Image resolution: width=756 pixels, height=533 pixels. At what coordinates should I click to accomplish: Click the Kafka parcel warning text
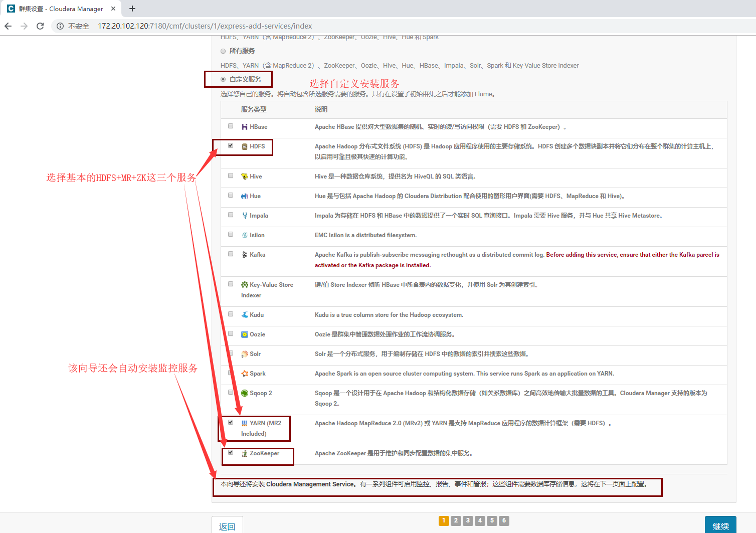[x=517, y=260]
